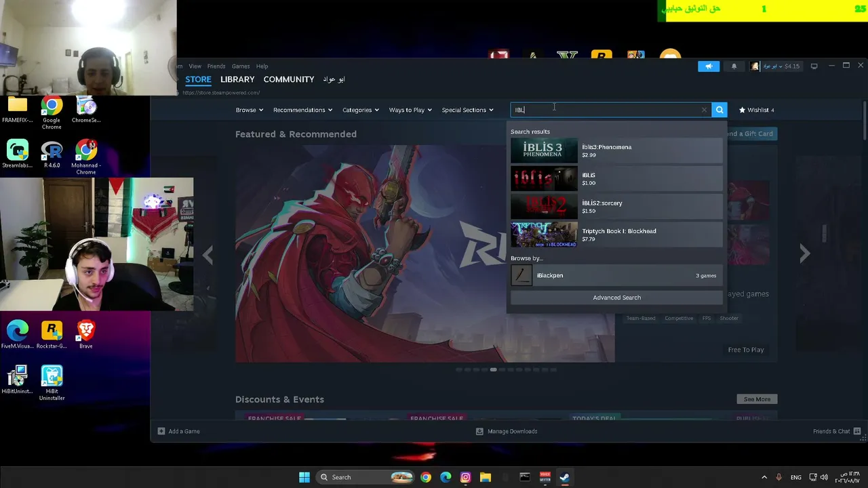Open Steam notifications bell
This screenshot has width=868, height=488.
tap(734, 66)
